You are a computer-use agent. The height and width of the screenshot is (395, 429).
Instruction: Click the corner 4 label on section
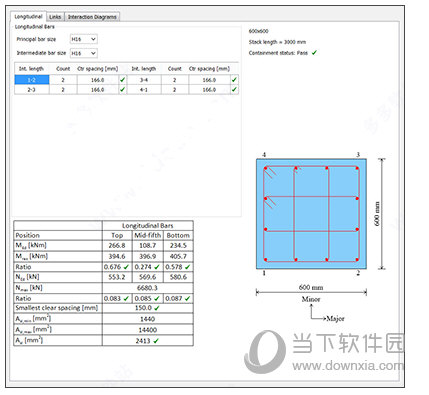click(264, 154)
